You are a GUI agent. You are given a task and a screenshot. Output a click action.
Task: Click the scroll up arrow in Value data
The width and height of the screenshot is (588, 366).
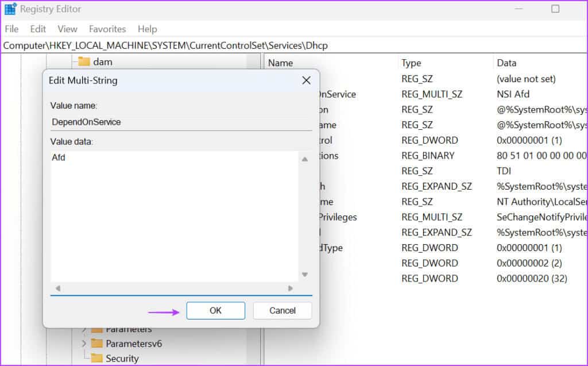(x=305, y=159)
